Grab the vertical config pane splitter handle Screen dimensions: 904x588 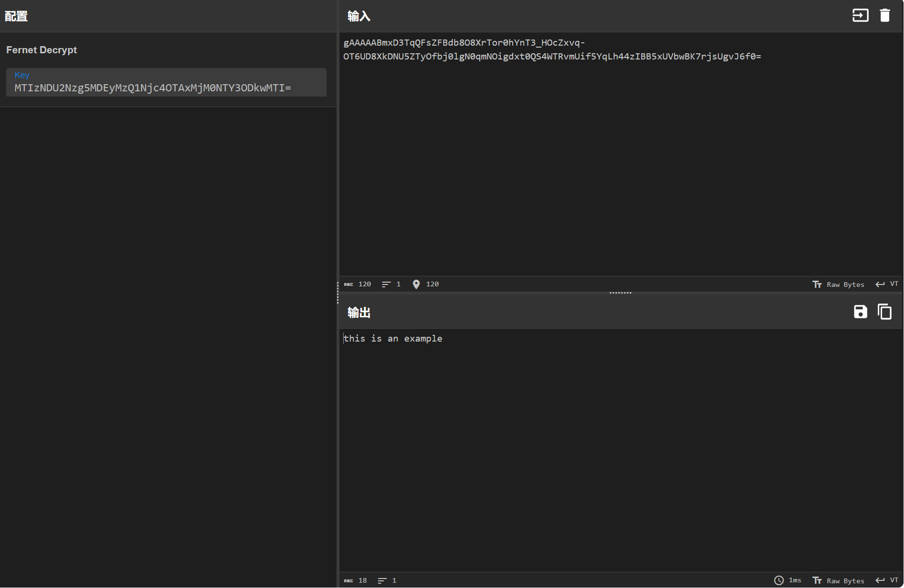click(338, 293)
